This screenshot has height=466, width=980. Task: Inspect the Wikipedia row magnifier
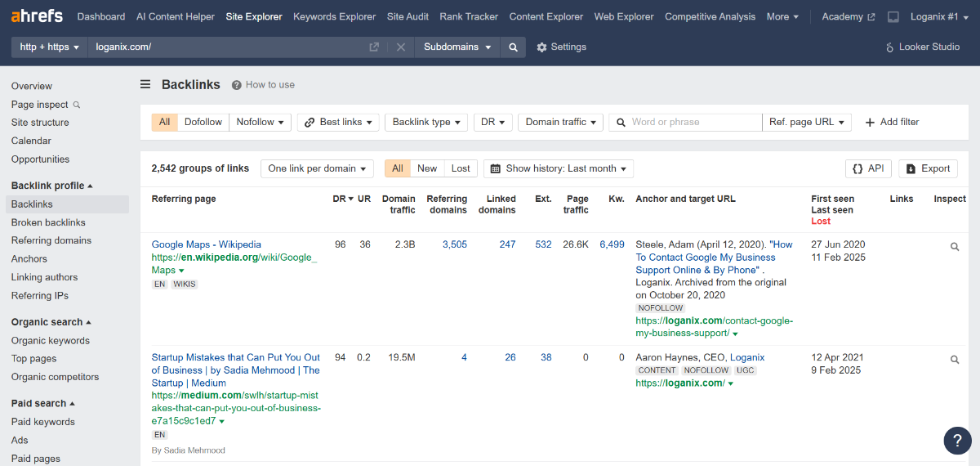(x=955, y=246)
